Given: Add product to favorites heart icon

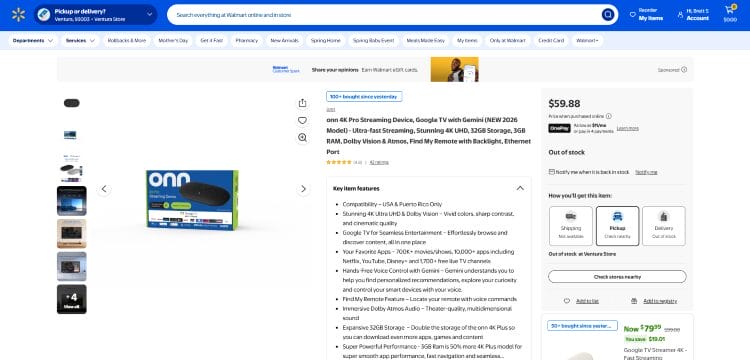Looking at the screenshot, I should pos(302,120).
